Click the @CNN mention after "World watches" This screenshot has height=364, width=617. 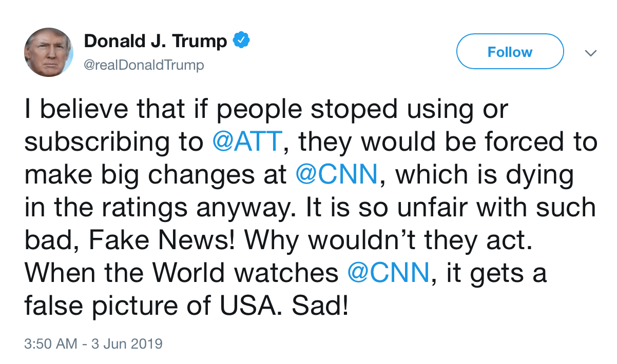388,273
